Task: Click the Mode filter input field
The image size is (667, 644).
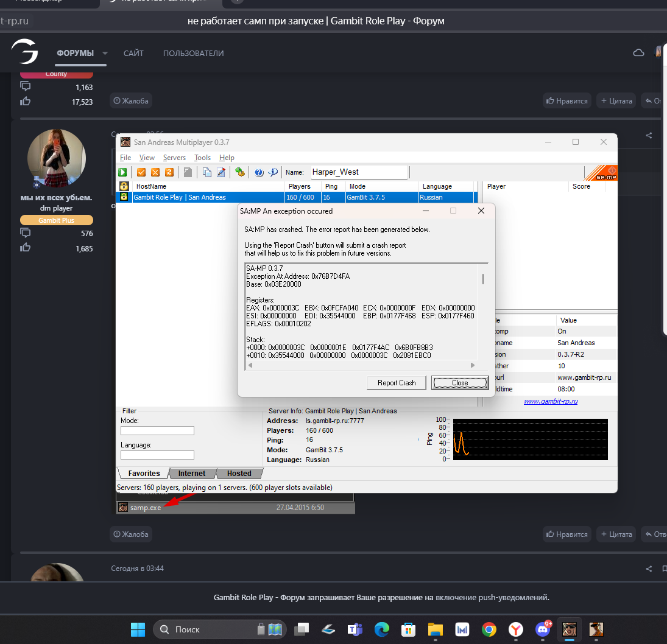Action: [157, 430]
